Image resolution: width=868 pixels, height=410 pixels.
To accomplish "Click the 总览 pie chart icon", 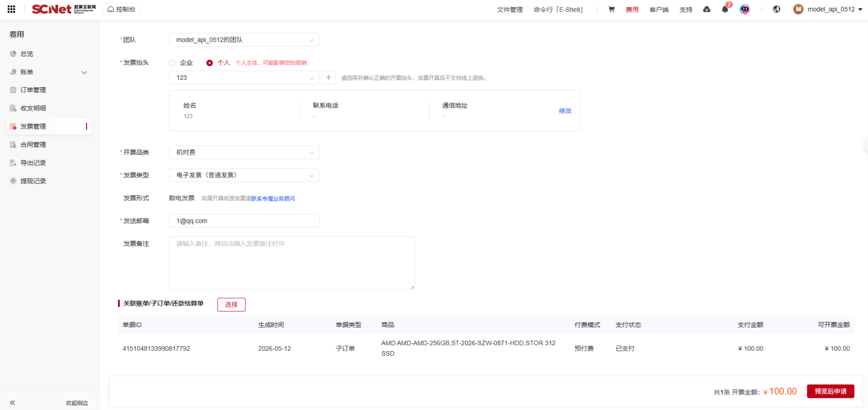I will pyautogui.click(x=13, y=54).
